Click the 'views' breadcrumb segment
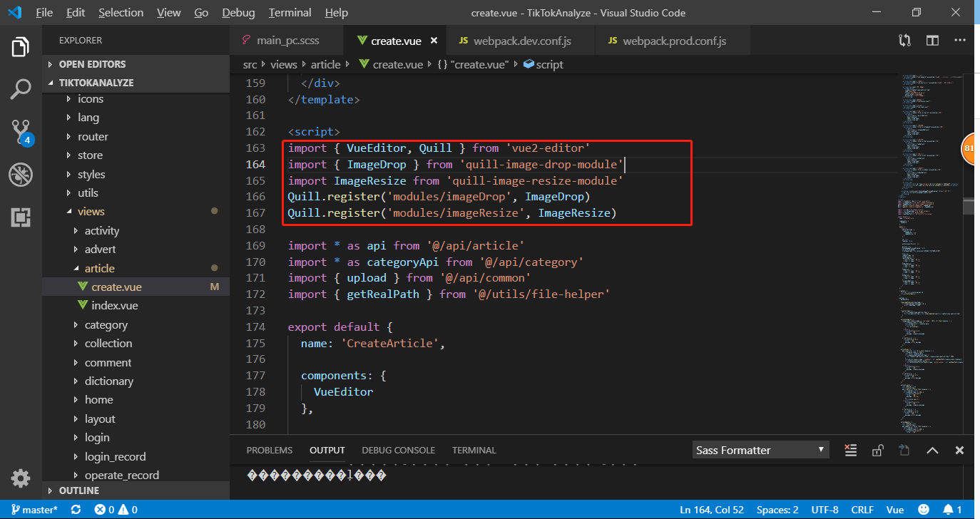Image resolution: width=980 pixels, height=519 pixels. (283, 64)
